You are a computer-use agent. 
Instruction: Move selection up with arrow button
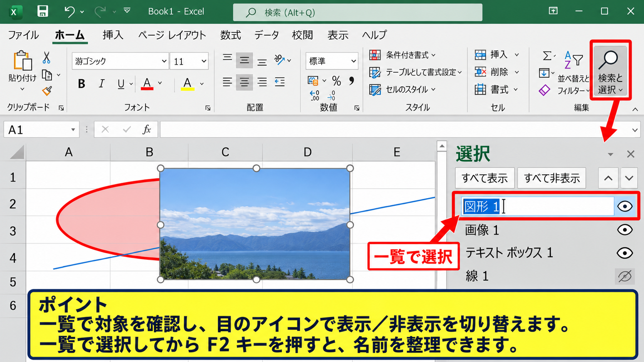pyautogui.click(x=608, y=178)
